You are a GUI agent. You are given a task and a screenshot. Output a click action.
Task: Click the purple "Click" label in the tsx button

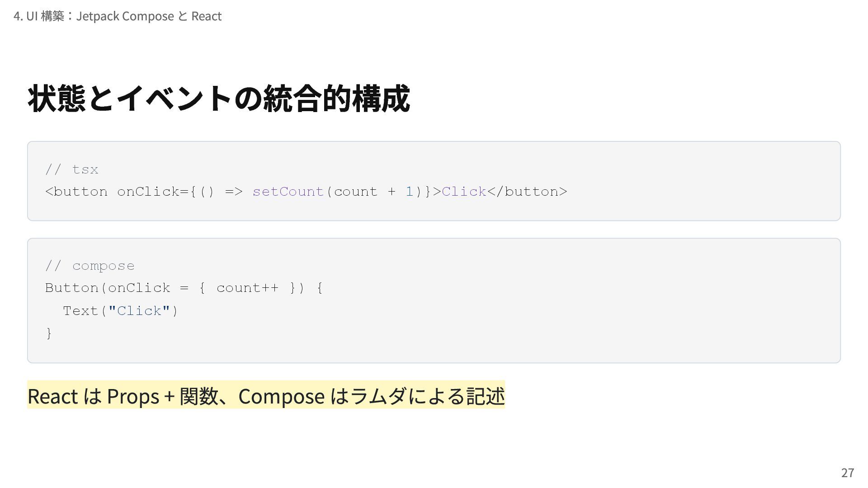[x=464, y=192]
